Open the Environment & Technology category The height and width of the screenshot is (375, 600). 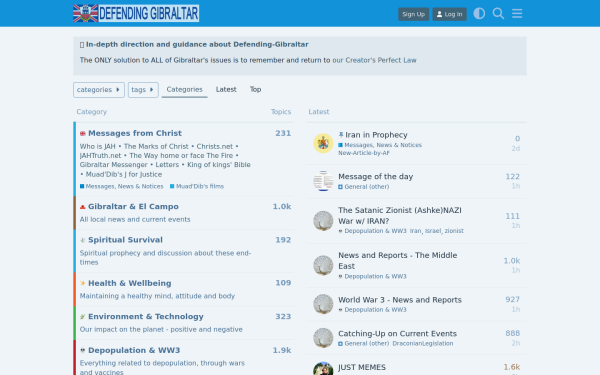[x=146, y=316]
